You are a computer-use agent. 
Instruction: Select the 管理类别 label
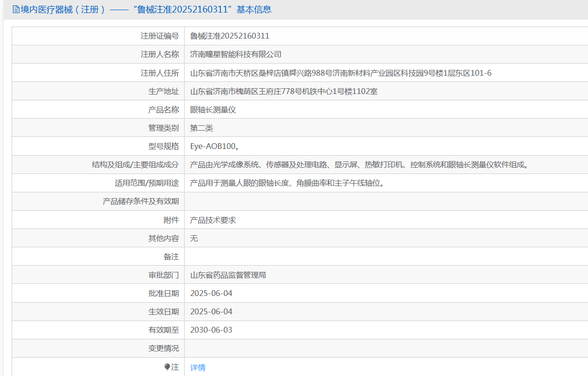point(163,128)
